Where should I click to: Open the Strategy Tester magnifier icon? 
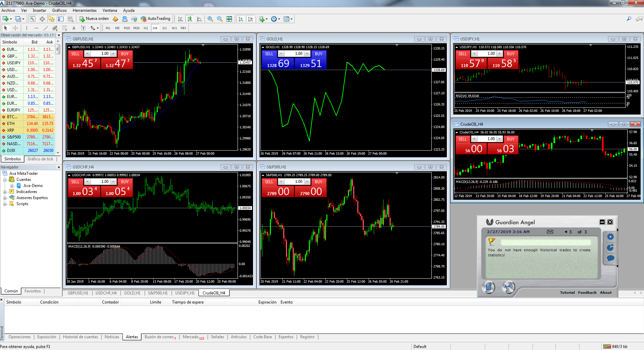coord(70,19)
